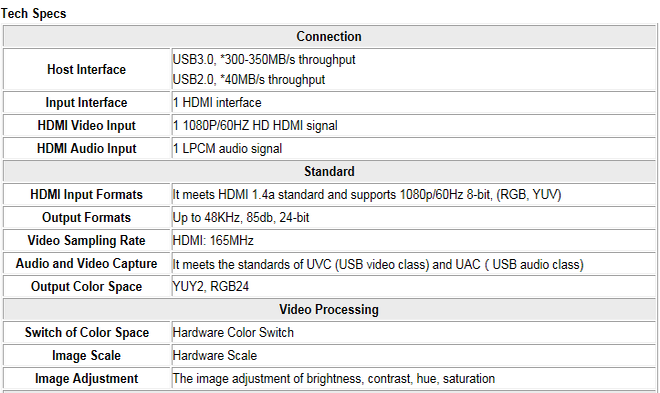Click the USB3.0 300-350MB/s throughput text
Screen dimensions: 660x393
(x=264, y=60)
